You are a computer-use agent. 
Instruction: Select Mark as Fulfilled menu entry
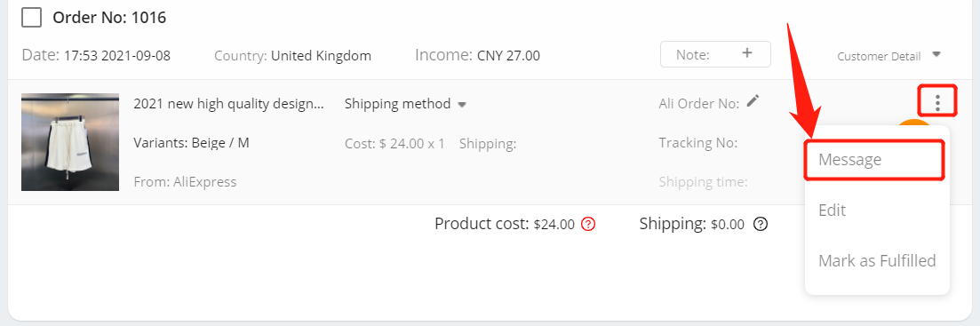[x=877, y=260]
